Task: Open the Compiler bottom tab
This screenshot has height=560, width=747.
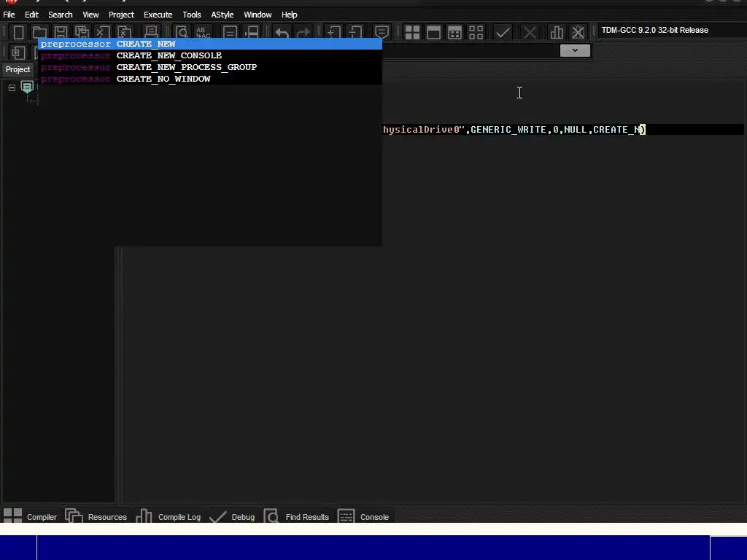Action: coord(30,517)
